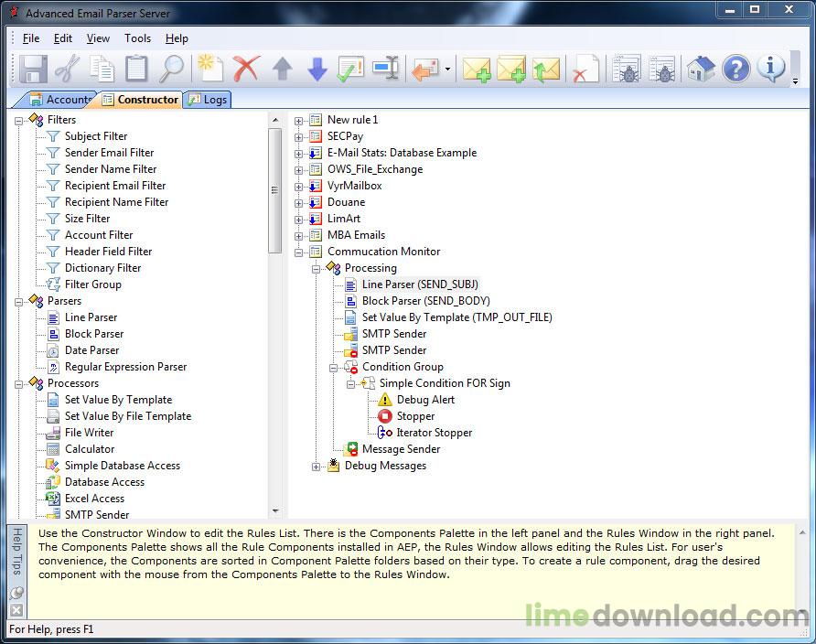Viewport: 816px width, 644px height.
Task: Select Filter Group in Filters
Action: 92,284
